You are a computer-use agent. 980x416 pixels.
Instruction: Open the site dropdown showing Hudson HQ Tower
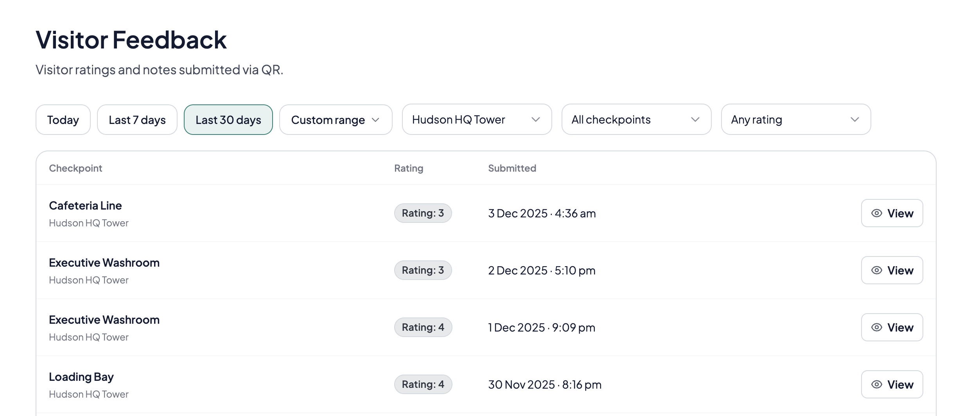pos(477,120)
